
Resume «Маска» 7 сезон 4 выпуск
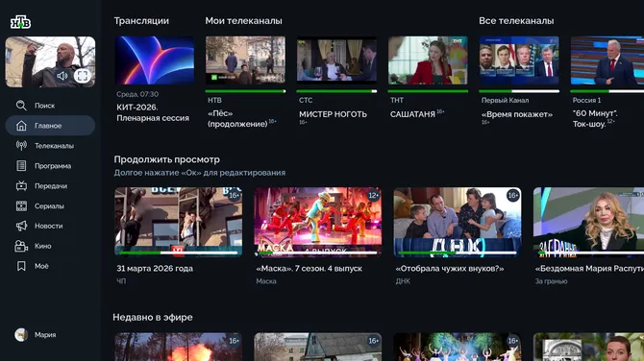pos(318,222)
